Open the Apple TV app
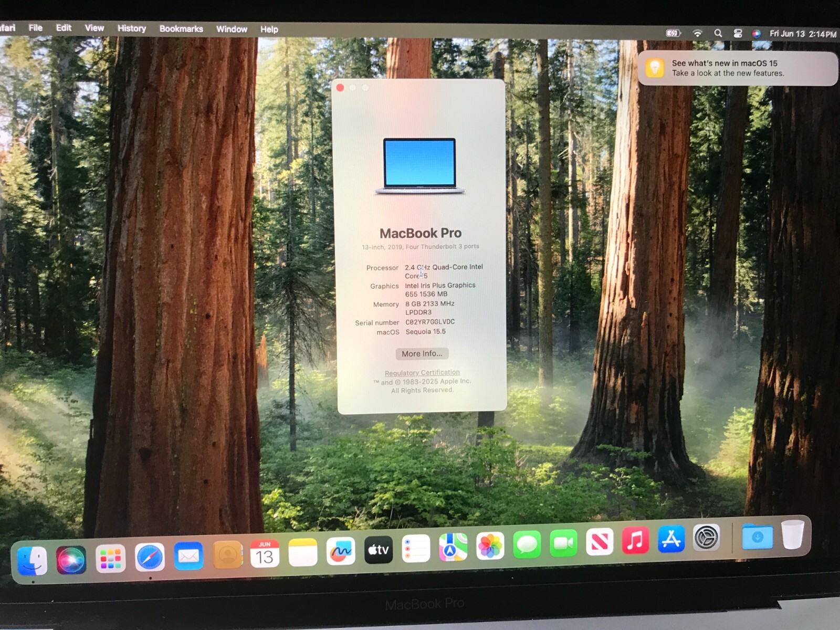The height and width of the screenshot is (630, 840). click(x=378, y=550)
